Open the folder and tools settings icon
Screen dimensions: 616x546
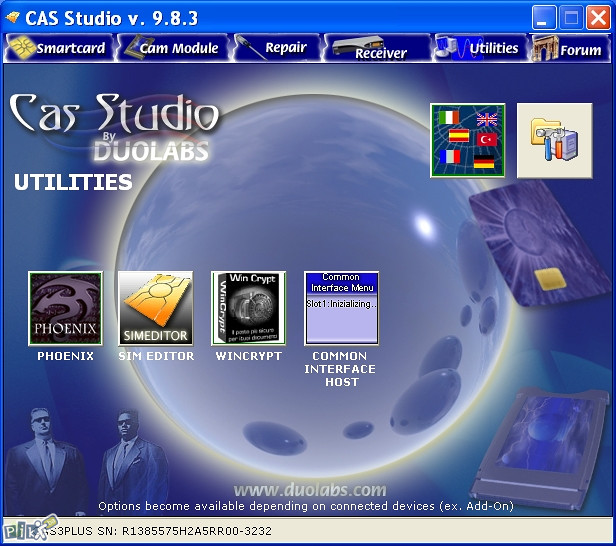pos(554,141)
